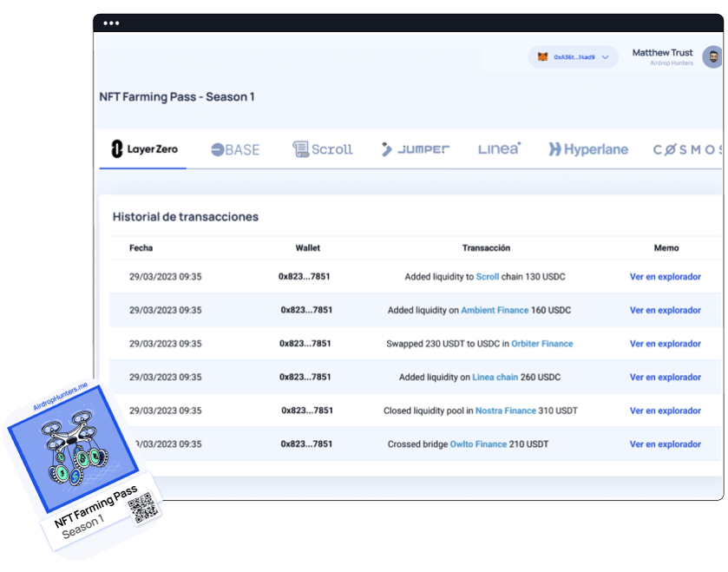The width and height of the screenshot is (728, 572).
Task: Click Ver en explorador for Nostra Finance row
Action: 665,411
